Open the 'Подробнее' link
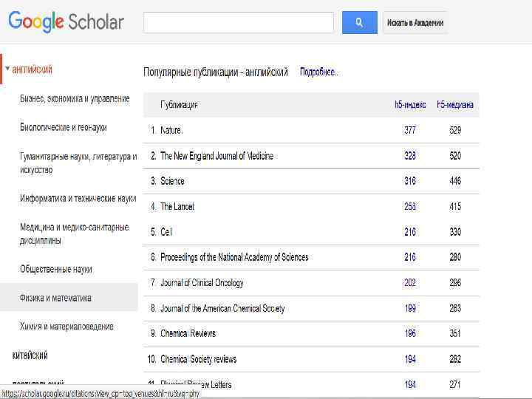Image resolution: width=532 pixels, height=399 pixels. [318, 72]
